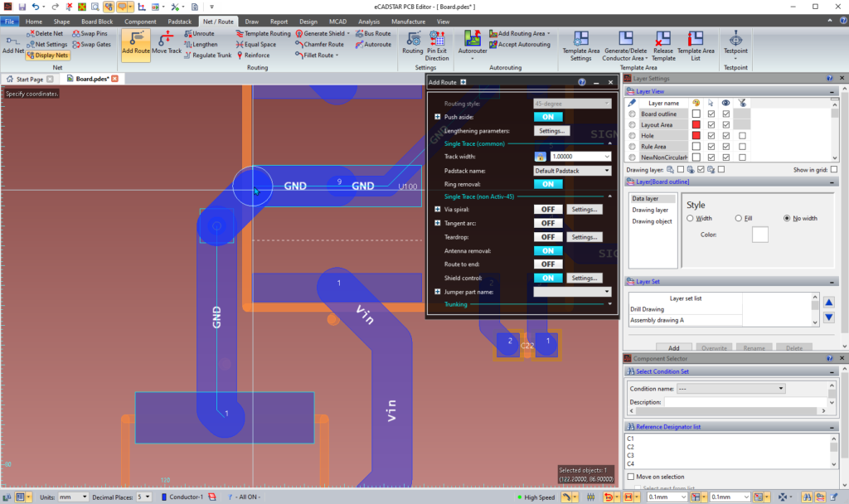
Task: Click the Reinforce tool
Action: click(x=253, y=56)
